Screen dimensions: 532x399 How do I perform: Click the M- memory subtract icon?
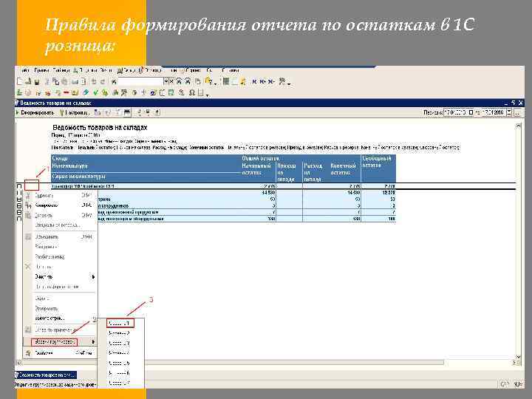[x=271, y=81]
